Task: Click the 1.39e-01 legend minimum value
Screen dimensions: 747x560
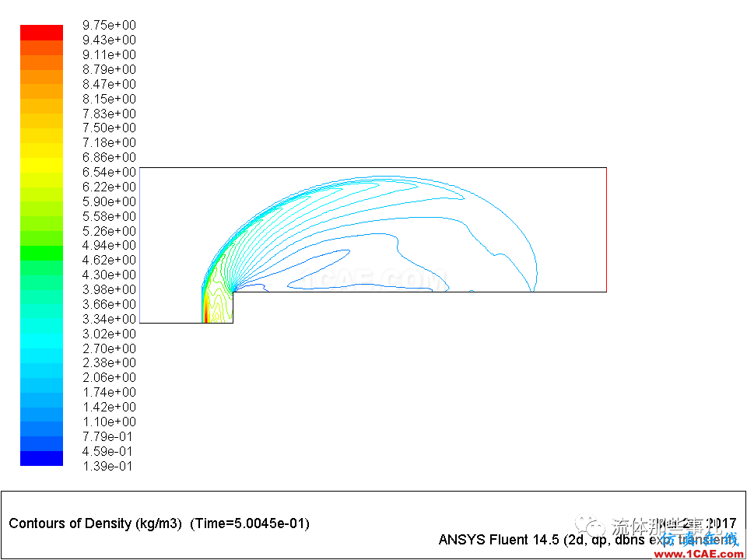Action: 107,467
